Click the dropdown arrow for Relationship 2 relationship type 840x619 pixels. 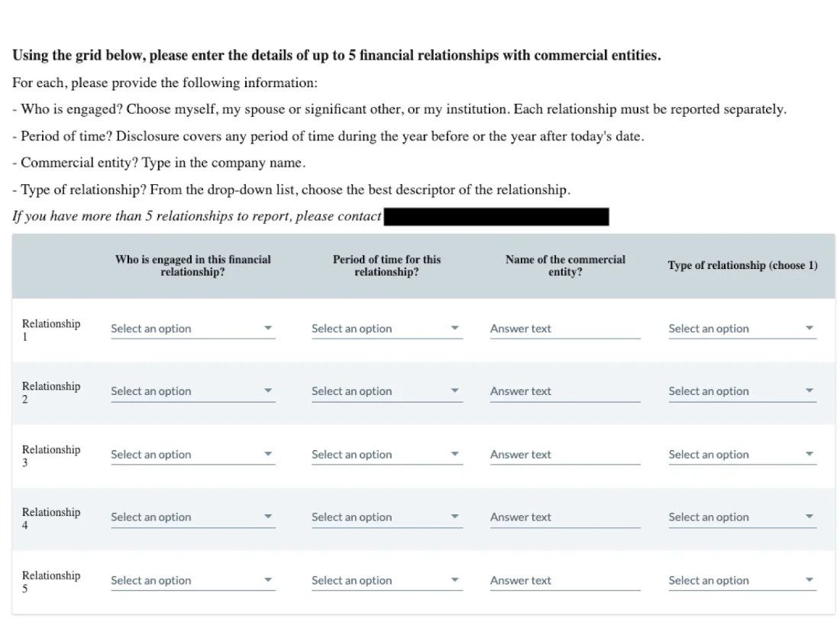[809, 391]
